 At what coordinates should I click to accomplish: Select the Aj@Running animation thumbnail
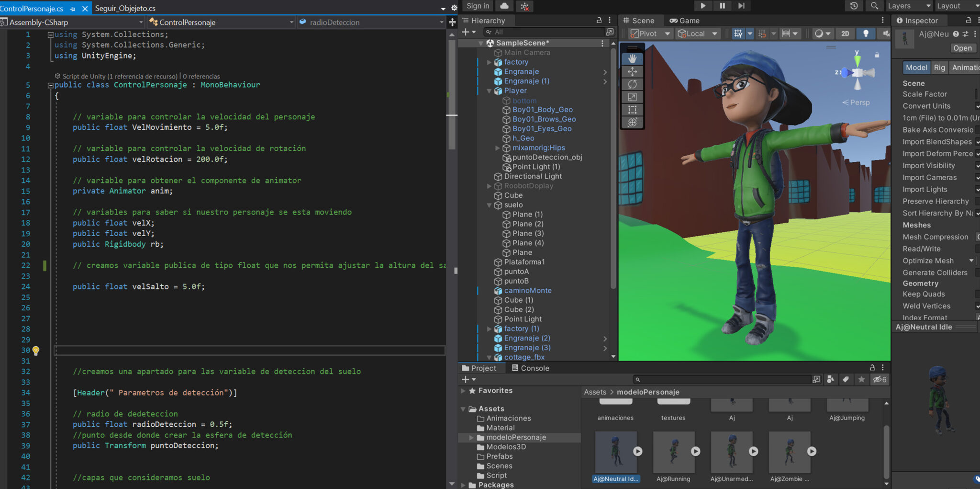pyautogui.click(x=674, y=451)
